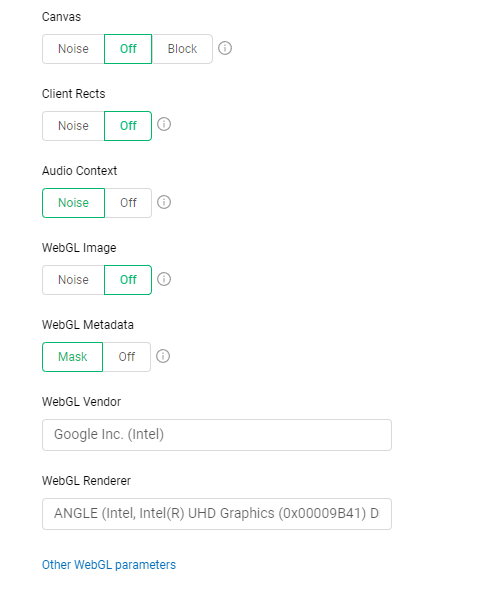
Task: Open the Canvas info icon
Action: [225, 48]
